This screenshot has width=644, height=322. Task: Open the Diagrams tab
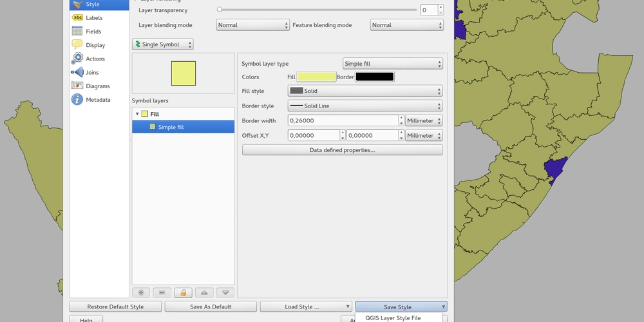click(99, 86)
